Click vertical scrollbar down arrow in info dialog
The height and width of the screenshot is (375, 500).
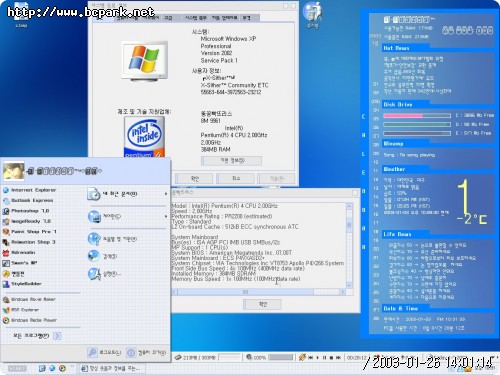349,285
